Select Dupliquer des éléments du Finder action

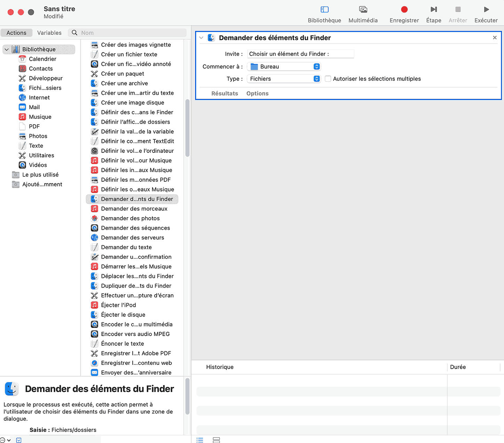(136, 286)
